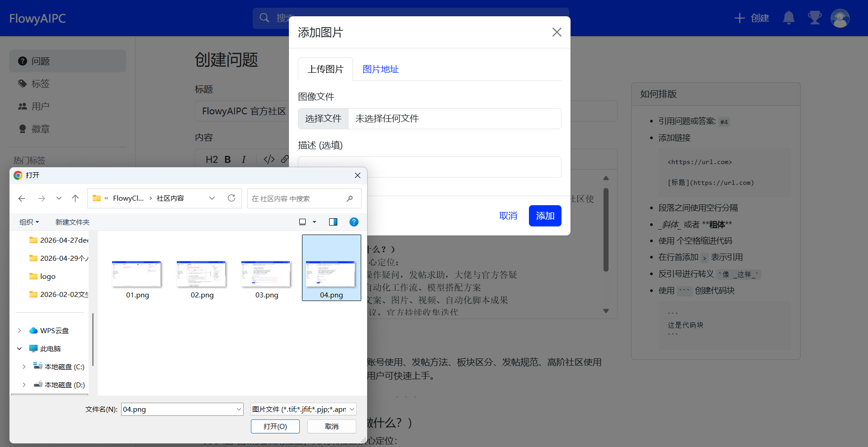Open the file name history dropdown
The height and width of the screenshot is (447, 868).
pyautogui.click(x=239, y=409)
